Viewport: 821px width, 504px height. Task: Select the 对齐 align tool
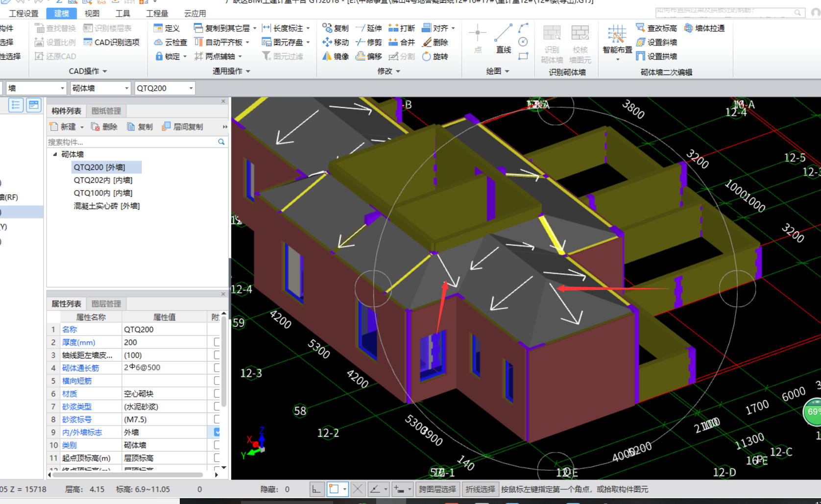pos(438,28)
